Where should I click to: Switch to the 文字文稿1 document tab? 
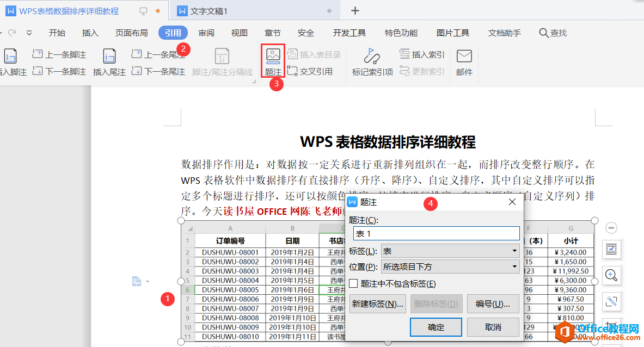255,11
